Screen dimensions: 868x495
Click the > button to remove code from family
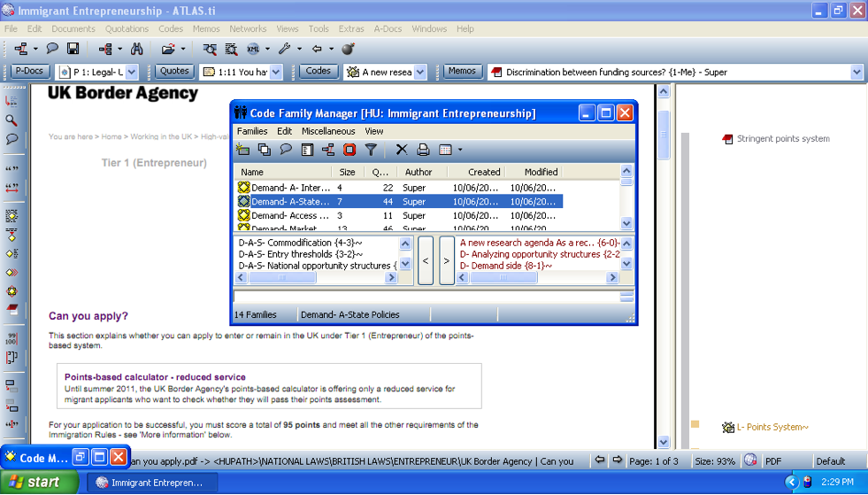point(446,260)
